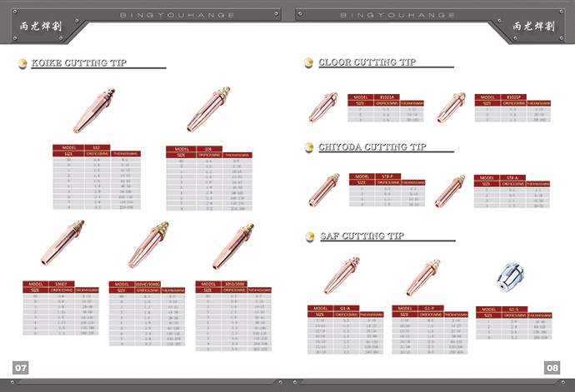
Task: Click the model number cell '102'
Action: 97,147
